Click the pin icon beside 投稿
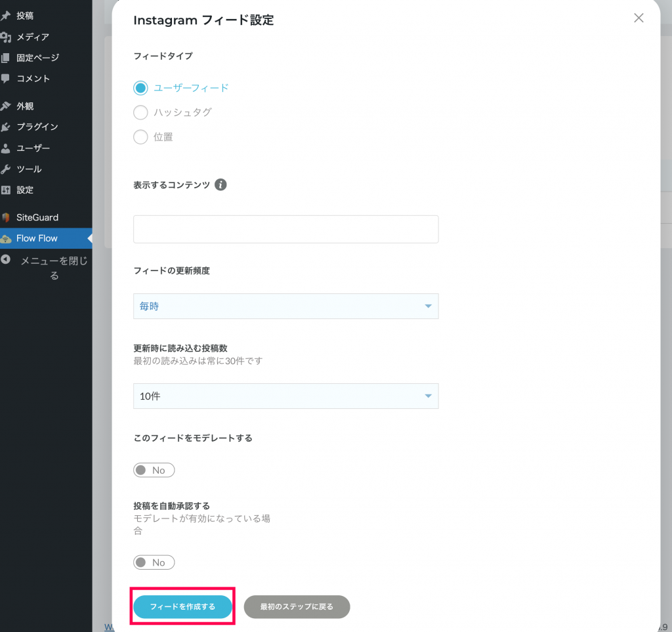Image resolution: width=672 pixels, height=632 pixels. click(x=5, y=16)
